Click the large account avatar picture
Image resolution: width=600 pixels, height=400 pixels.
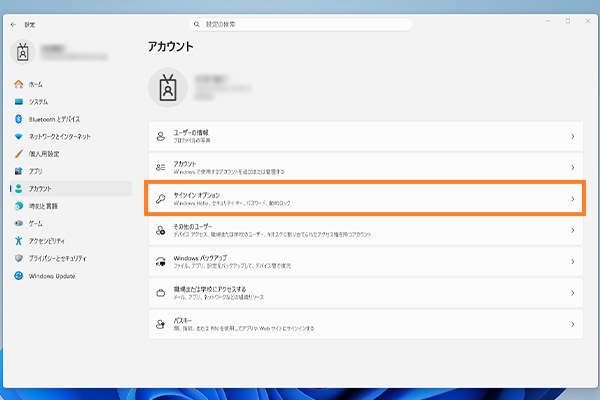(x=168, y=88)
